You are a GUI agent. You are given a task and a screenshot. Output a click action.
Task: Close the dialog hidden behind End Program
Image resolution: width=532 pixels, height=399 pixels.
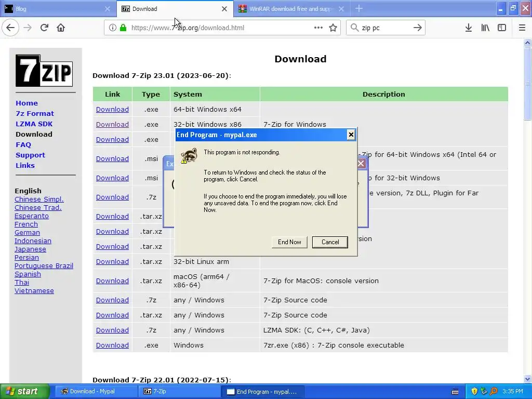point(361,164)
